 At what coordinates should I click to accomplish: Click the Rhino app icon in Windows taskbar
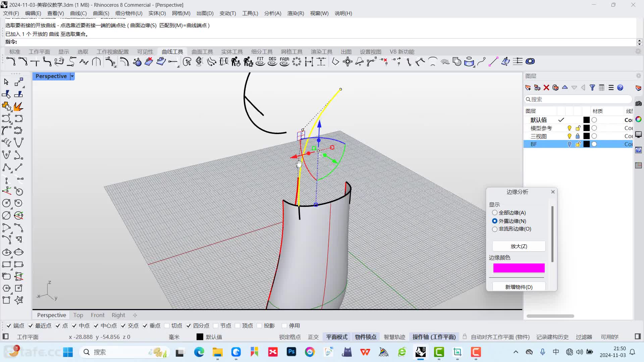[x=421, y=352]
